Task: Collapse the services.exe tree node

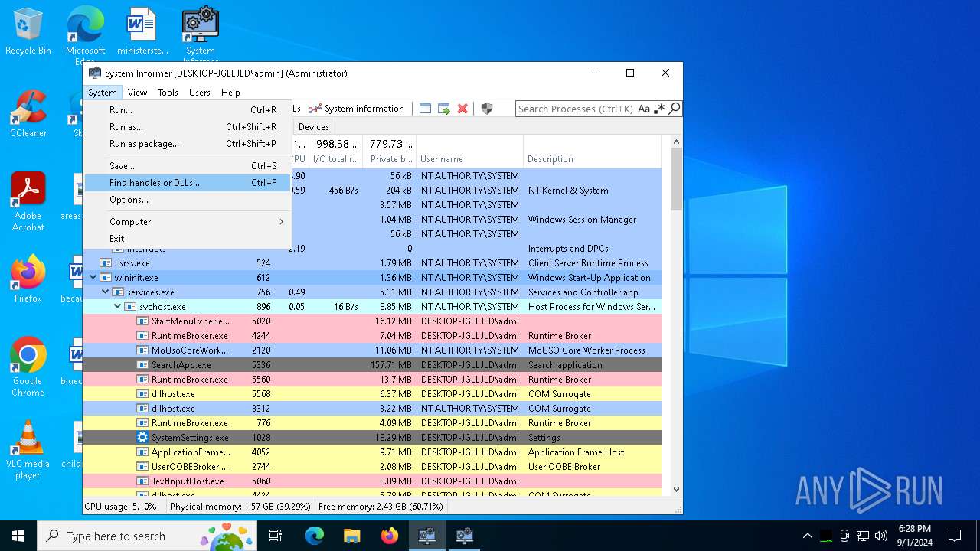Action: (x=106, y=292)
